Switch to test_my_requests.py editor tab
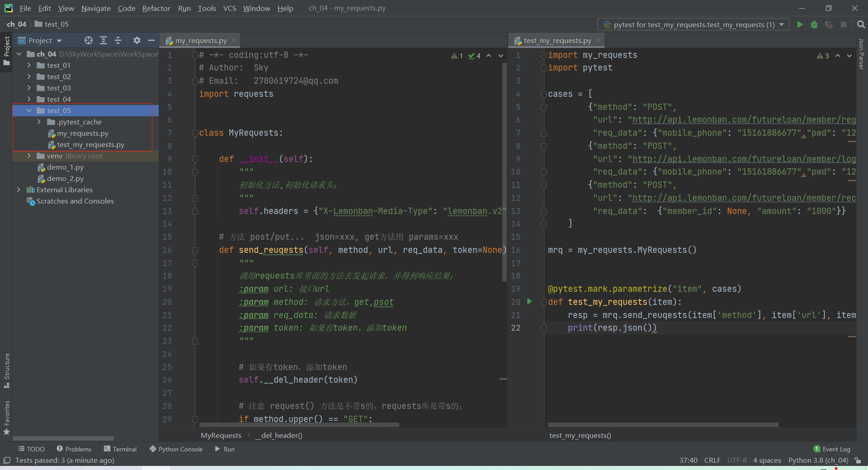868x470 pixels. point(557,40)
